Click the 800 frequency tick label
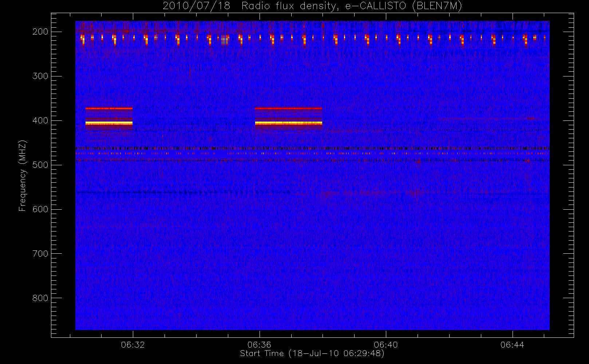The image size is (589, 364). tap(40, 298)
